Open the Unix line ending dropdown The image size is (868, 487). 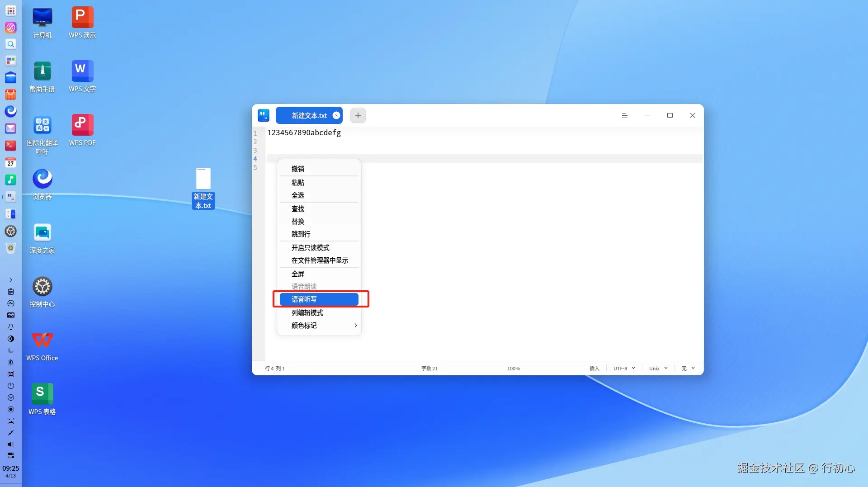pyautogui.click(x=658, y=369)
